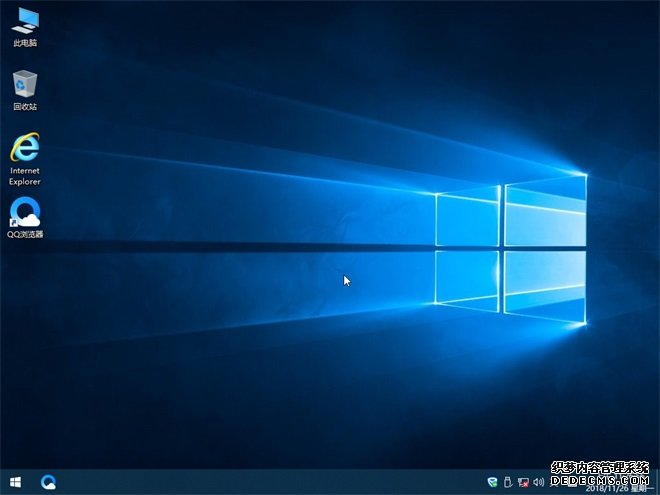This screenshot has width=660, height=495.
Task: Select the 回收站 recycle bin icon
Action: [25, 90]
